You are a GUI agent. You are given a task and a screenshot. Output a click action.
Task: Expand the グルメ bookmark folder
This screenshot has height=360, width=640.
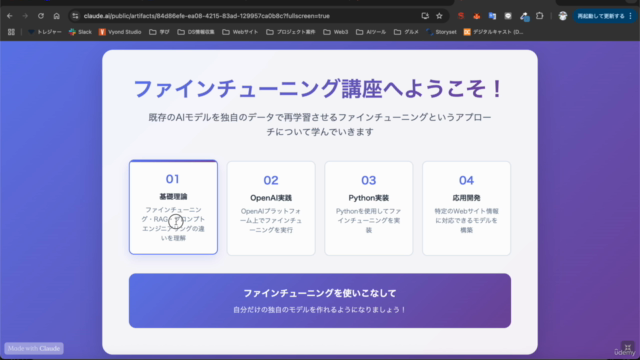tap(406, 32)
